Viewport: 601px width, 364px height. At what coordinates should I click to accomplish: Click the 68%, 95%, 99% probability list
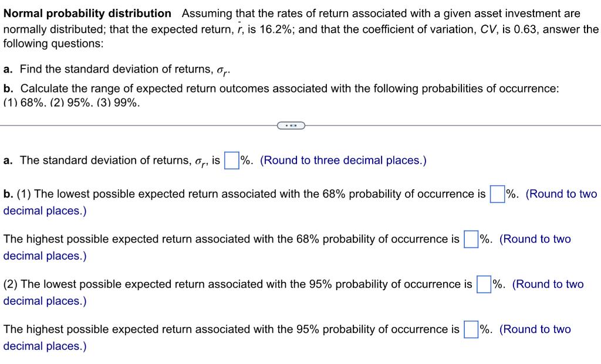point(70,104)
